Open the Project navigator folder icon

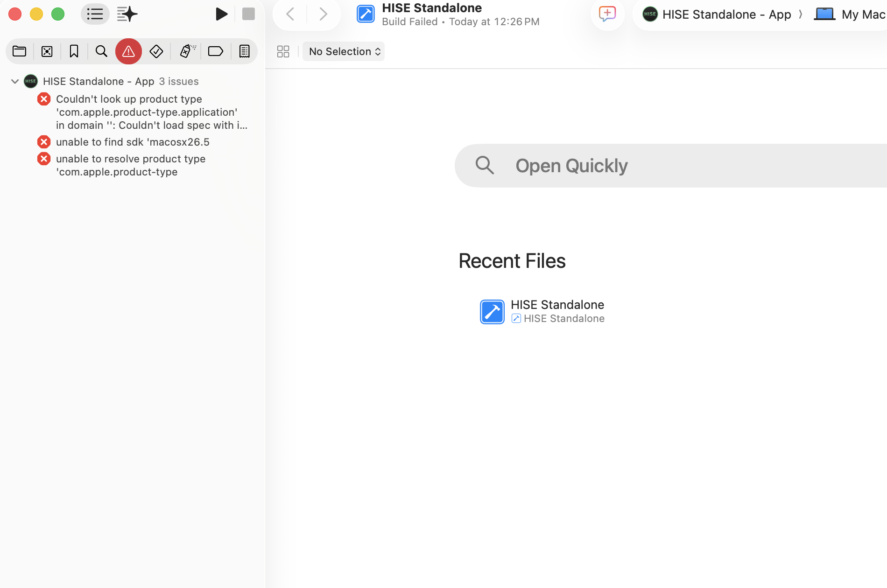pos(19,51)
